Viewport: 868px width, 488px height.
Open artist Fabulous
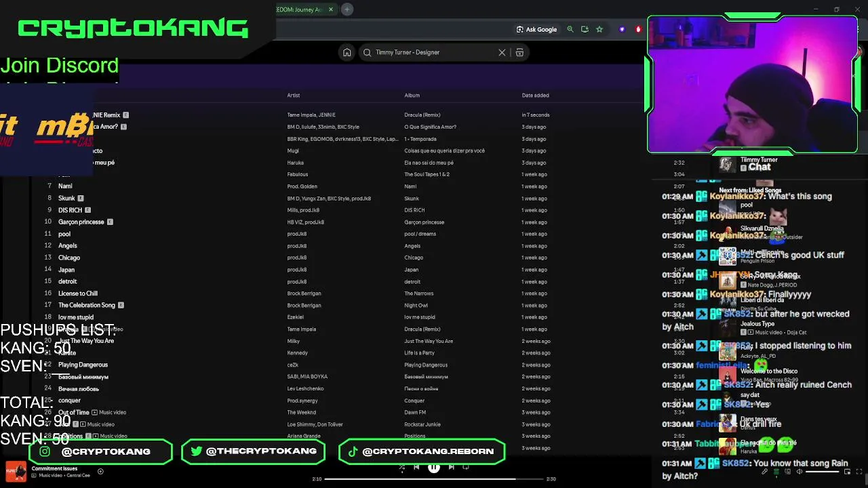pyautogui.click(x=297, y=175)
